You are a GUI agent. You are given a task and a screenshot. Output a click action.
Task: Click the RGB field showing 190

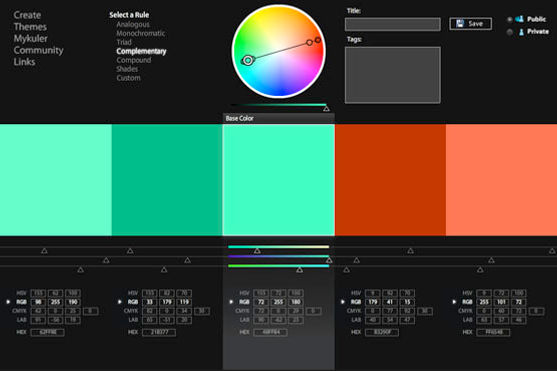73,302
